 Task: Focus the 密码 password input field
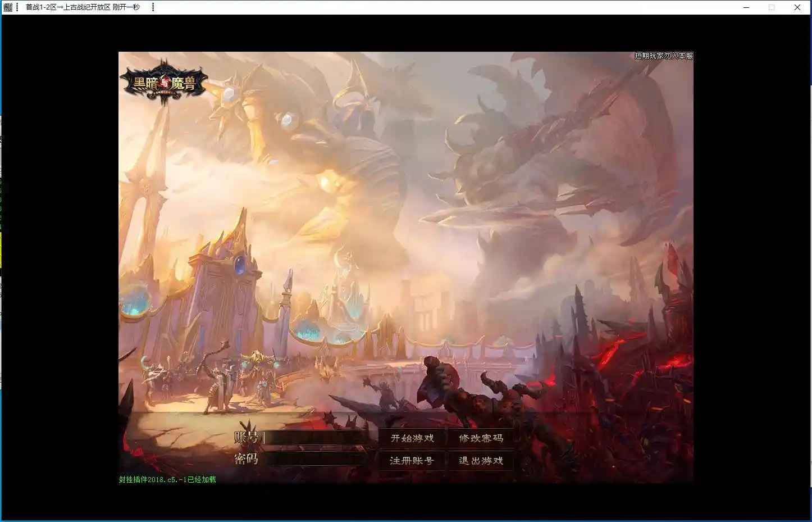click(x=316, y=459)
